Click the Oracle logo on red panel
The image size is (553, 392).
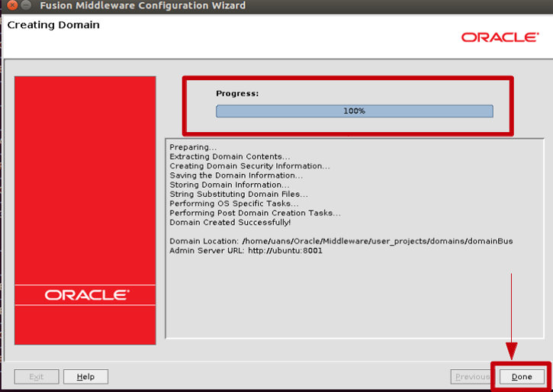(87, 294)
